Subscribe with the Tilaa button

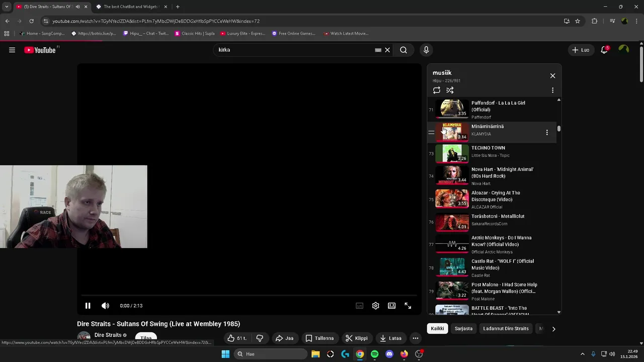coord(146,338)
